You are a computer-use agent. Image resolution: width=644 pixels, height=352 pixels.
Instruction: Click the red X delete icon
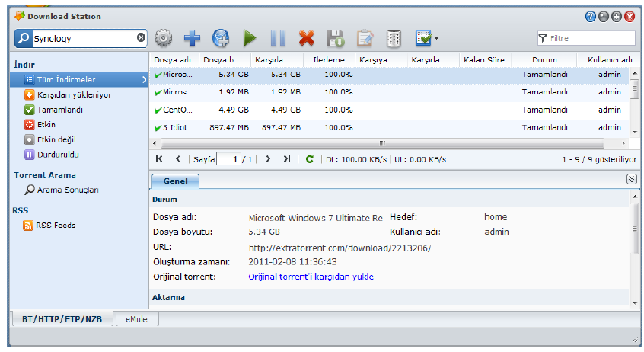point(306,37)
